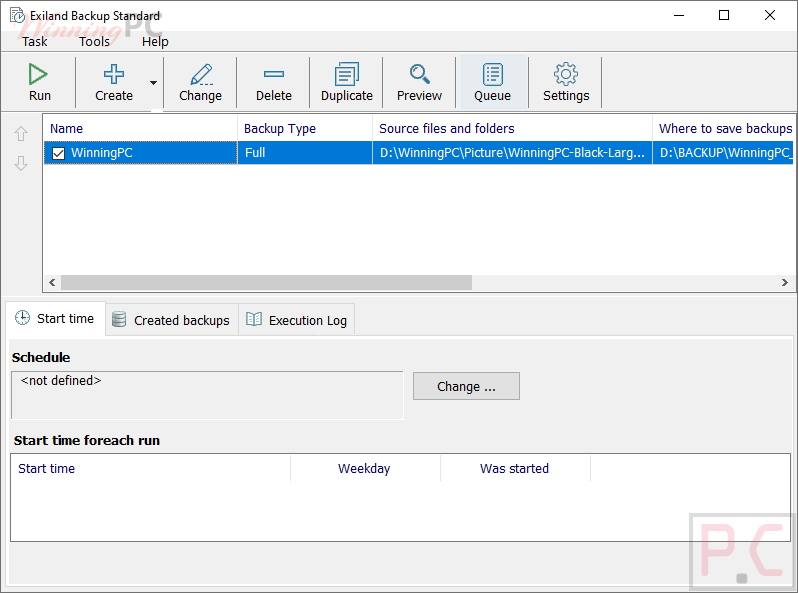Screen dimensions: 798x593
Task: Click the Was started column header
Action: pyautogui.click(x=515, y=468)
